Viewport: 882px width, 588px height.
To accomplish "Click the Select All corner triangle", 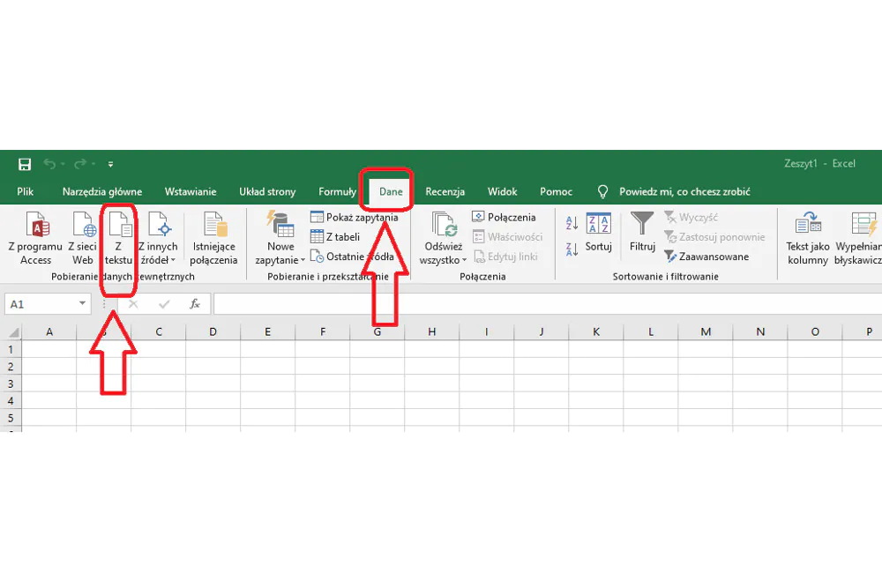I will (x=12, y=331).
